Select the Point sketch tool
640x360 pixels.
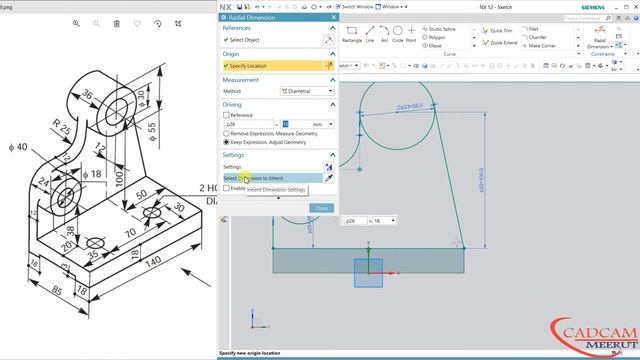click(411, 34)
